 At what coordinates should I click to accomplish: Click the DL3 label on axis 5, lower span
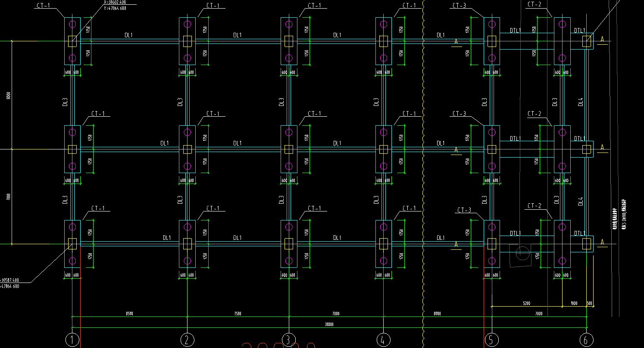(x=485, y=200)
